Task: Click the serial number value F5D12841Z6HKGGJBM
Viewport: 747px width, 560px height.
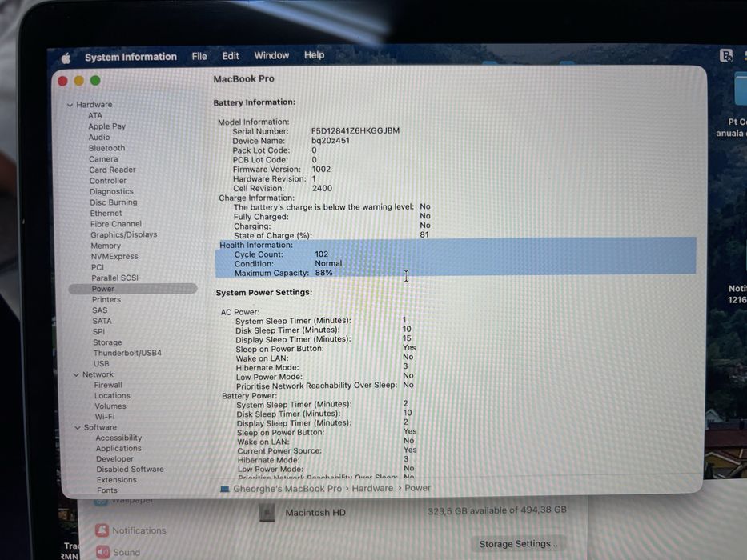Action: (355, 130)
